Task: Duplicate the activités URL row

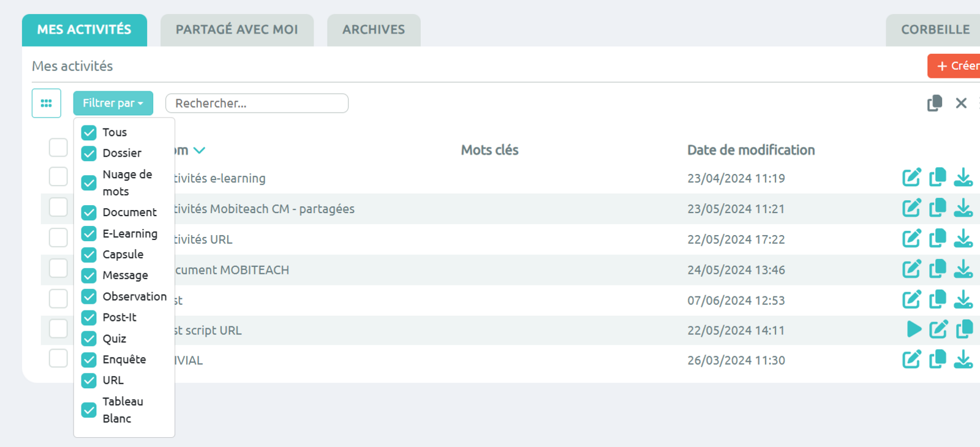Action: pos(938,238)
